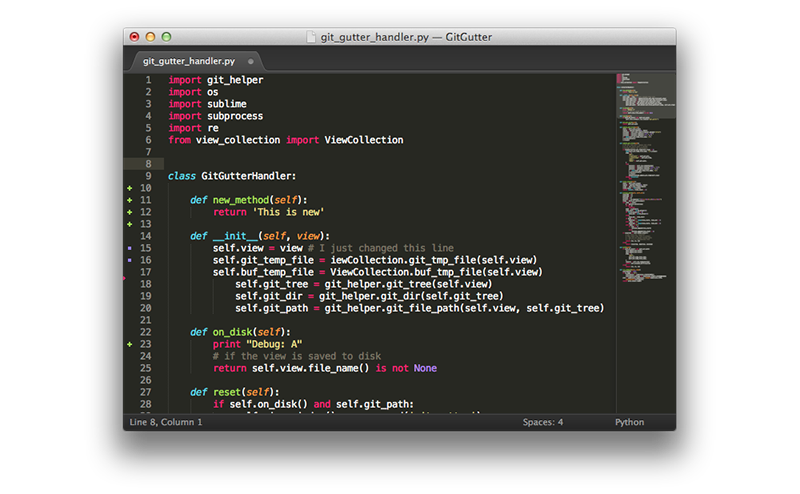Click the text 'import os'
This screenshot has height=494, width=800.
click(x=193, y=92)
